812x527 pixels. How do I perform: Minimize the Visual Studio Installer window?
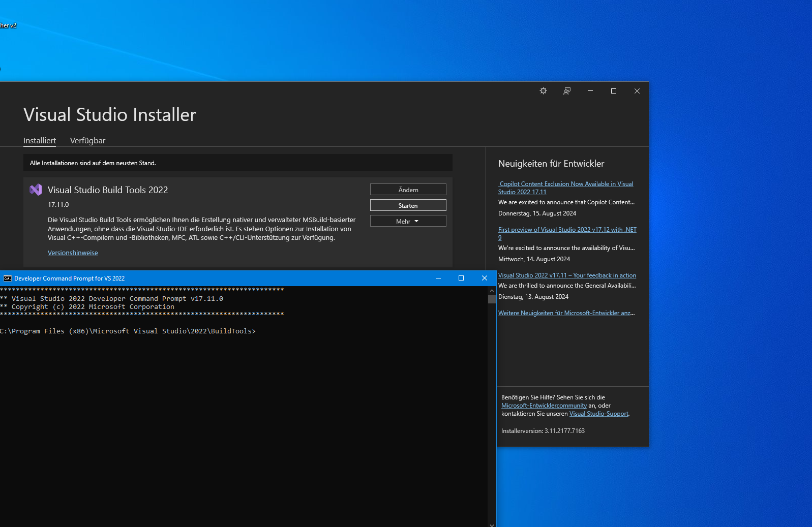[x=590, y=91]
